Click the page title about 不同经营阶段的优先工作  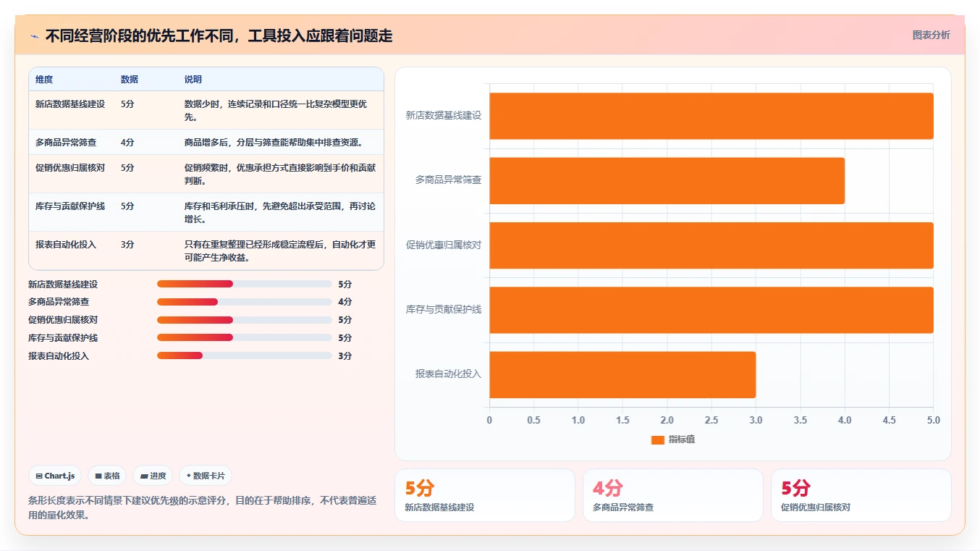pyautogui.click(x=219, y=36)
